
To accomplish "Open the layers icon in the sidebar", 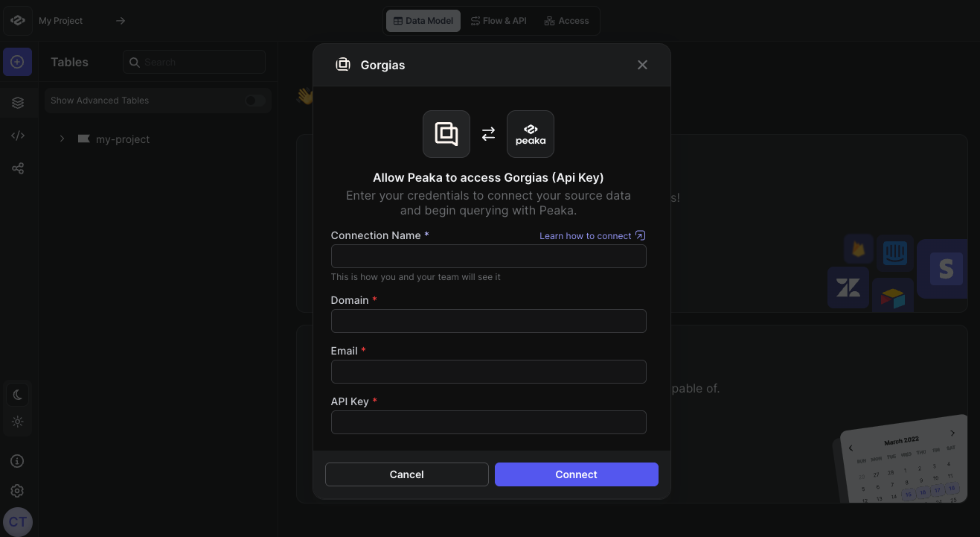I will point(18,103).
